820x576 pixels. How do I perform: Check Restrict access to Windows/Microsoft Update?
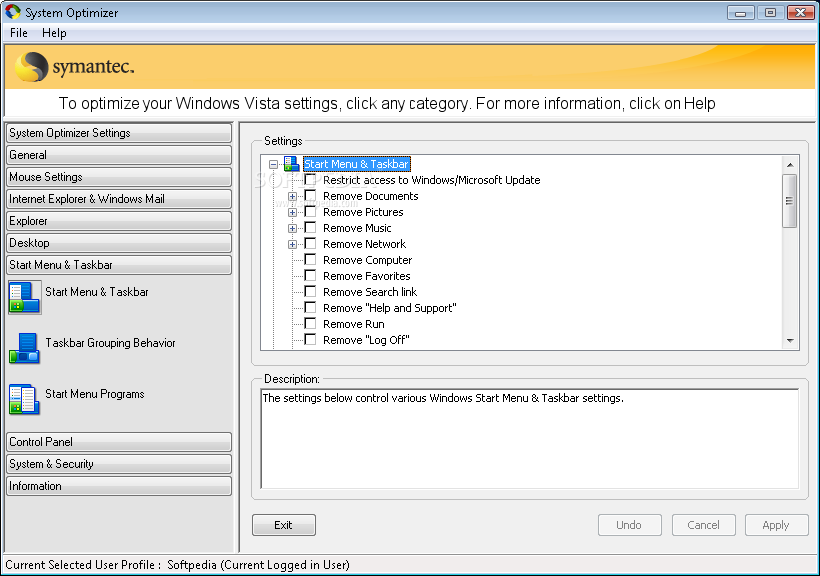pos(310,180)
